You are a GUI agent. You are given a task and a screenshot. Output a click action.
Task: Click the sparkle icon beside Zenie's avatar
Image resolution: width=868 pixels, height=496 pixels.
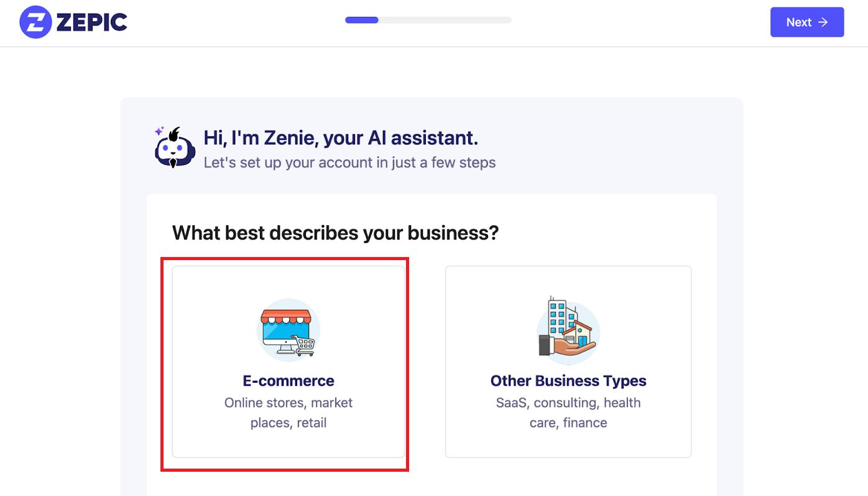coord(159,131)
